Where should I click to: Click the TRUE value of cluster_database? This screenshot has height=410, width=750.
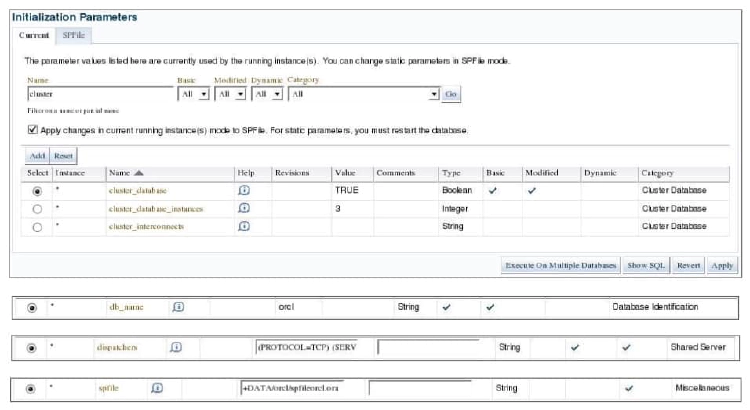(x=347, y=190)
